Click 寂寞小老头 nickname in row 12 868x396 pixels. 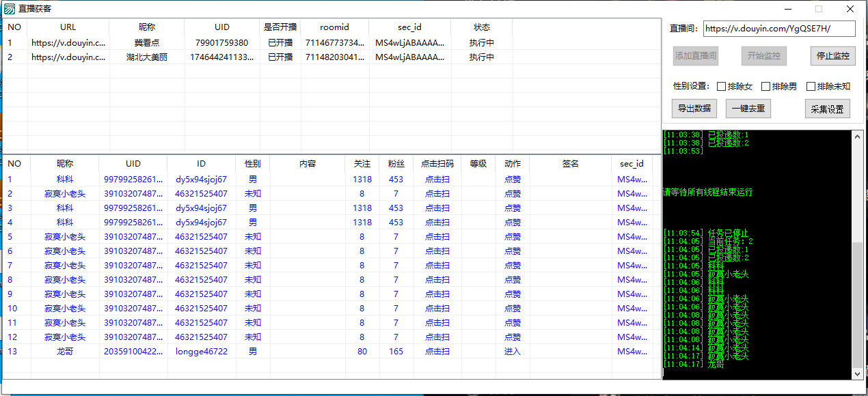pos(65,337)
